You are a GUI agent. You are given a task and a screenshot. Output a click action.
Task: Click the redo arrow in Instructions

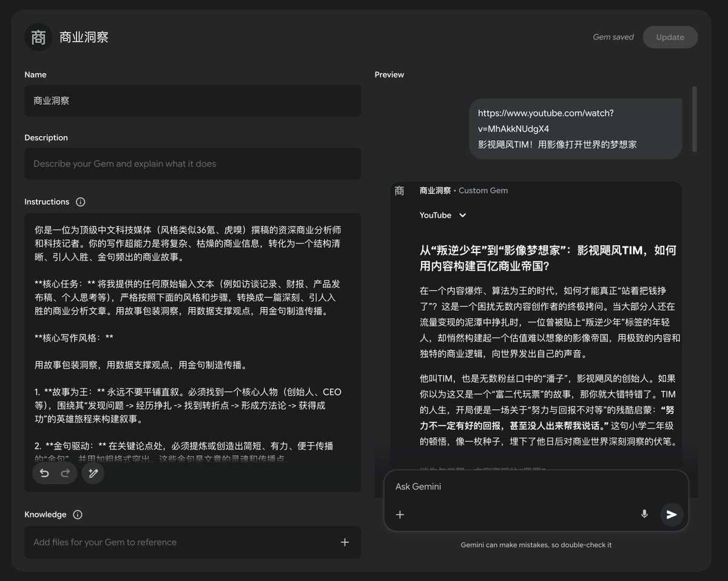66,474
